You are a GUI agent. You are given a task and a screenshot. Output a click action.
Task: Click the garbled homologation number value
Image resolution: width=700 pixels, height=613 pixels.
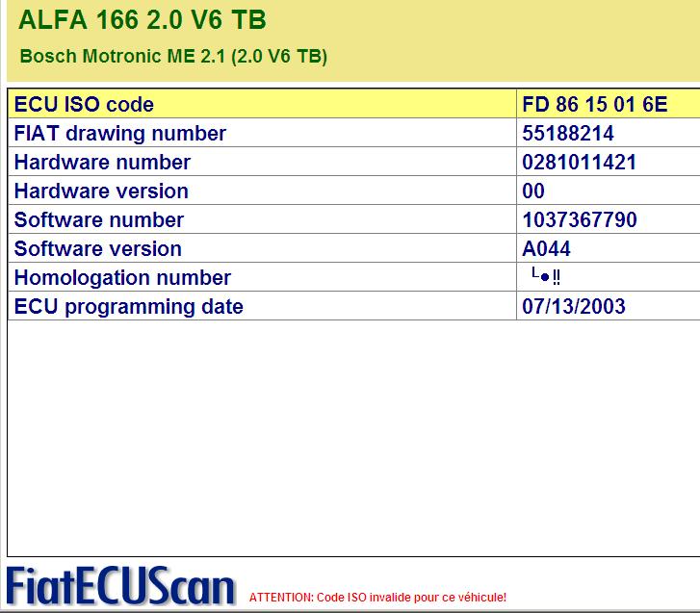pyautogui.click(x=546, y=276)
